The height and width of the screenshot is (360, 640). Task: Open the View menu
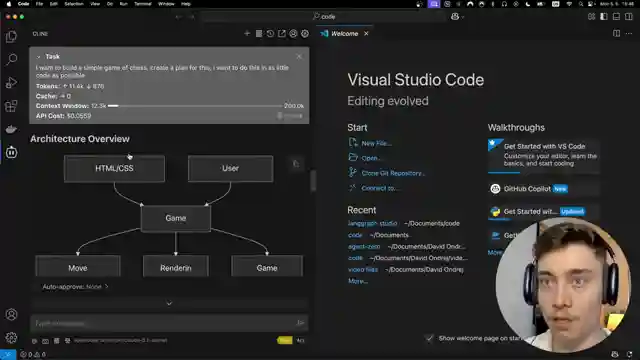[x=95, y=4]
